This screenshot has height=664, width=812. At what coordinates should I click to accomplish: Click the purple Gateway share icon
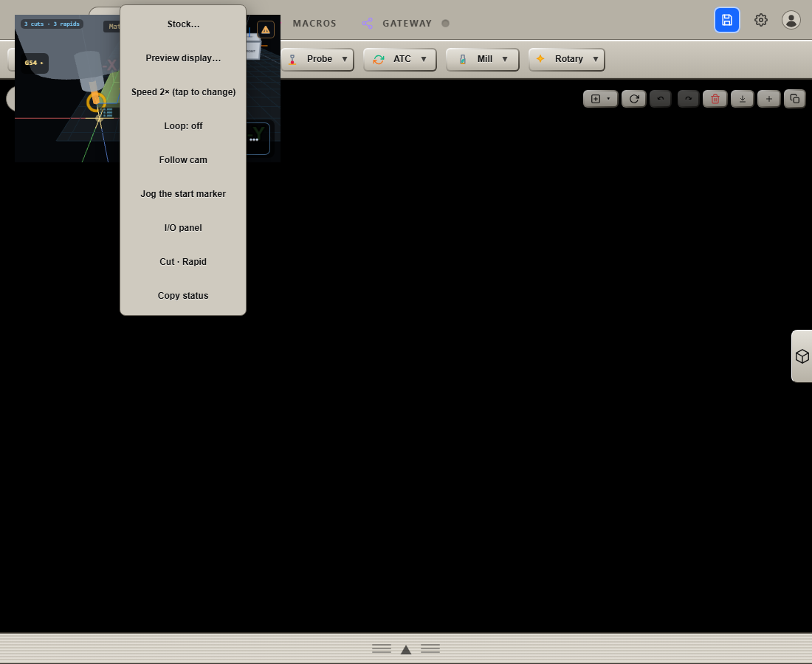(367, 24)
